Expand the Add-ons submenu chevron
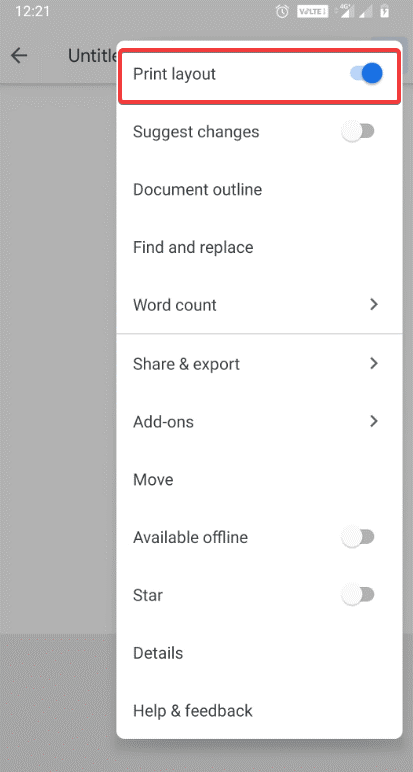The width and height of the screenshot is (413, 772). coord(374,421)
